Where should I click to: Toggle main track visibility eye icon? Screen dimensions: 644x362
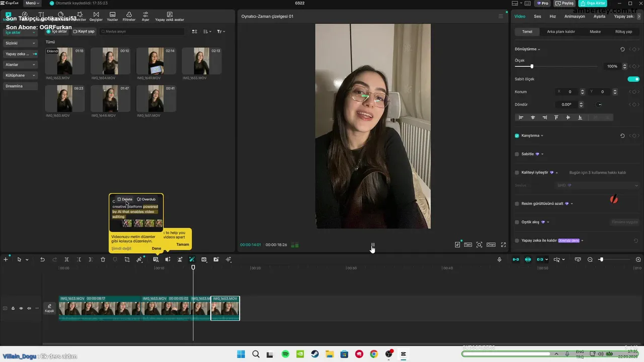point(21,308)
